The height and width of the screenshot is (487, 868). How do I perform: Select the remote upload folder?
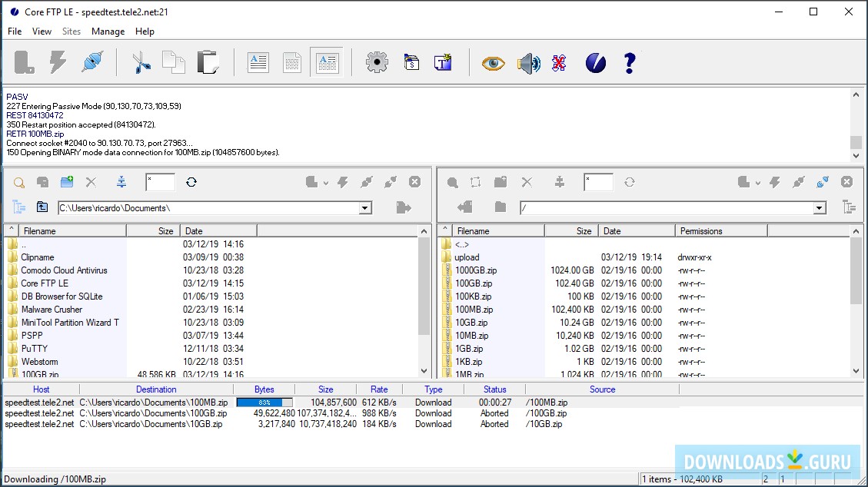pos(467,257)
